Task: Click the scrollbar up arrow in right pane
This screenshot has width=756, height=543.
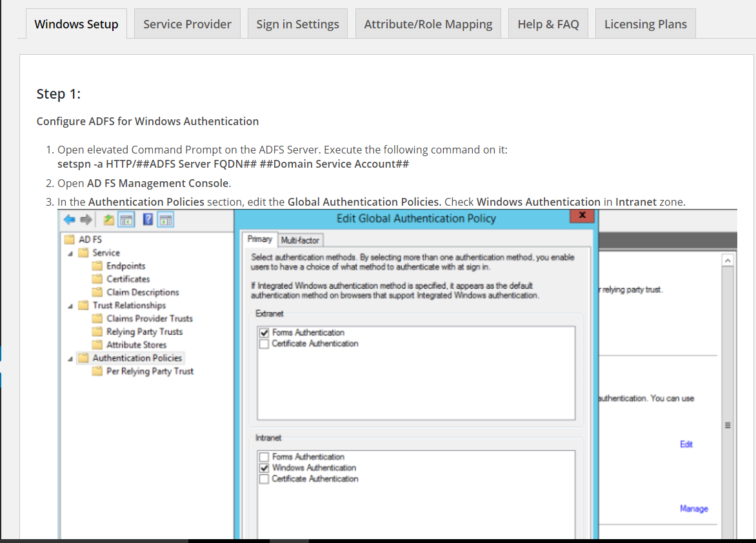Action: [728, 261]
